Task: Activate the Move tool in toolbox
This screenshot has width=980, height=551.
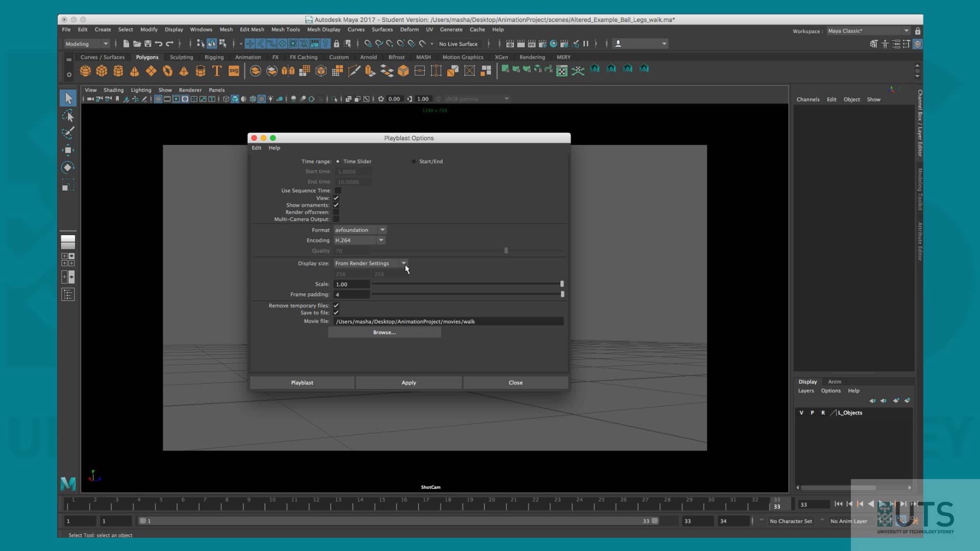Action: [x=68, y=150]
